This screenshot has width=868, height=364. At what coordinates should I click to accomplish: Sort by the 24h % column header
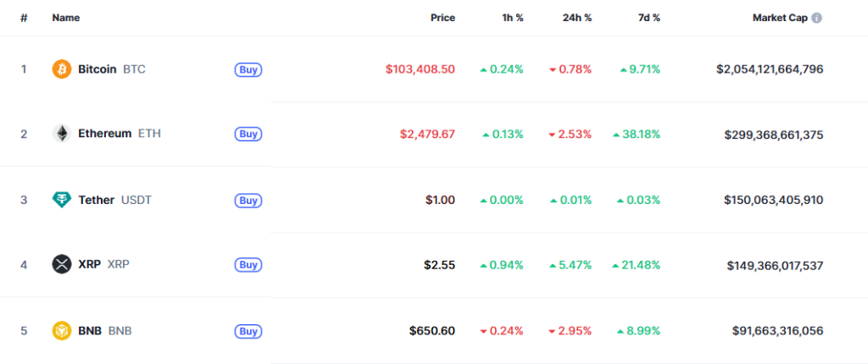click(576, 18)
